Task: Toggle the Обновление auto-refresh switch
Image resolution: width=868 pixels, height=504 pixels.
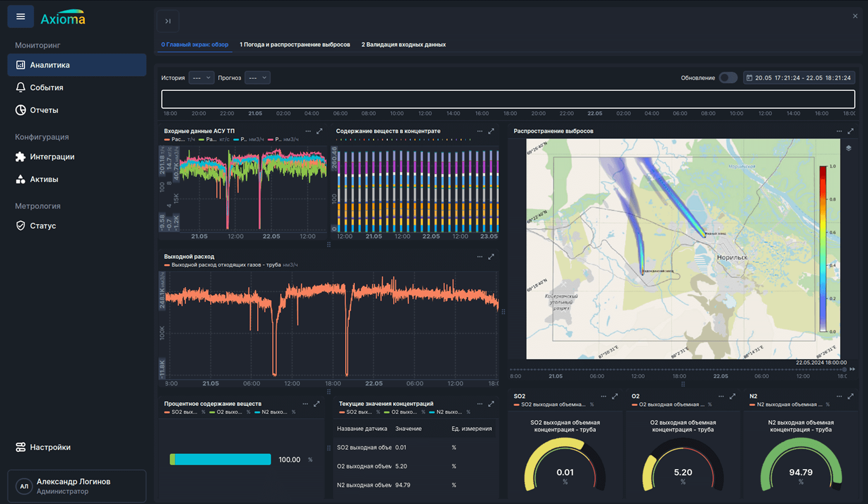Action: [728, 78]
